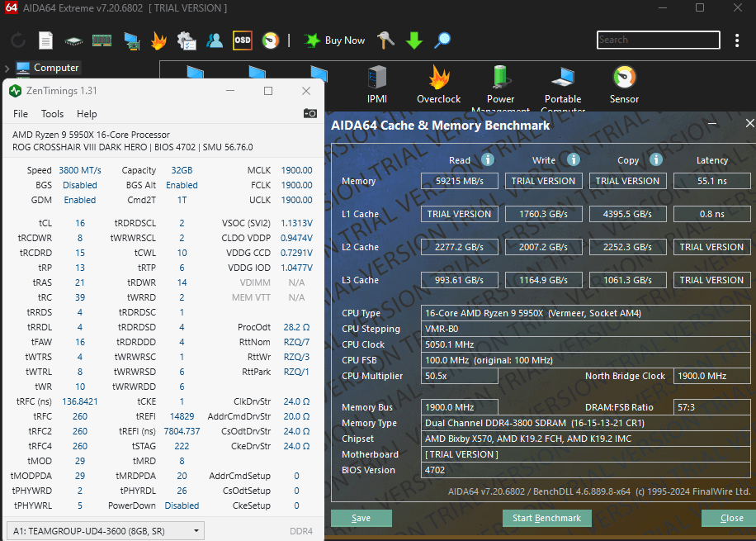Open the three-dot menu in AIDA64
Image resolution: width=756 pixels, height=541 pixels.
[737, 40]
